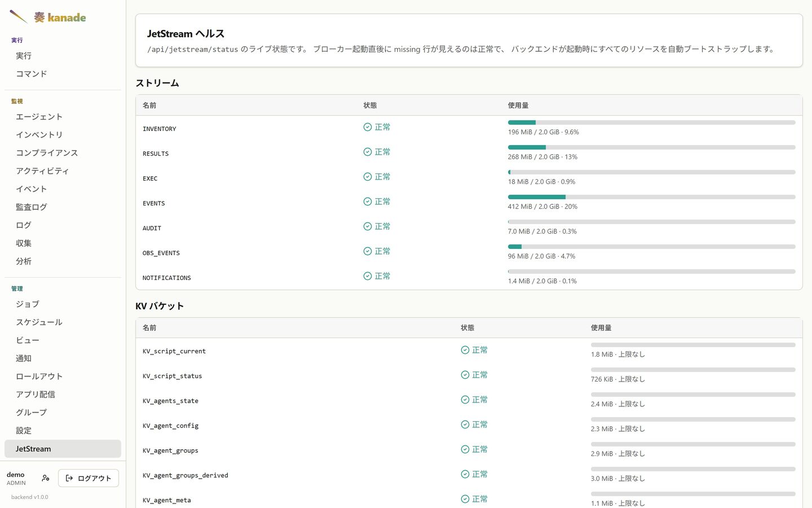Click the status check icon for KV_agent_config

[465, 424]
